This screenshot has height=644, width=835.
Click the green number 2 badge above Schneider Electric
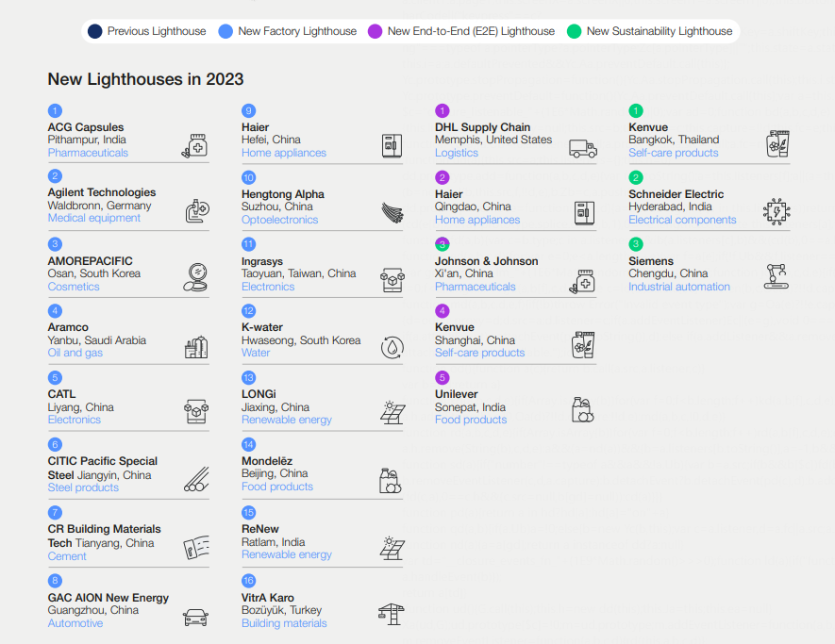(636, 178)
